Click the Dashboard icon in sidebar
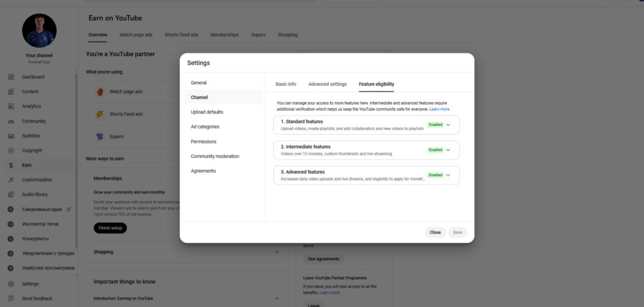 (11, 77)
